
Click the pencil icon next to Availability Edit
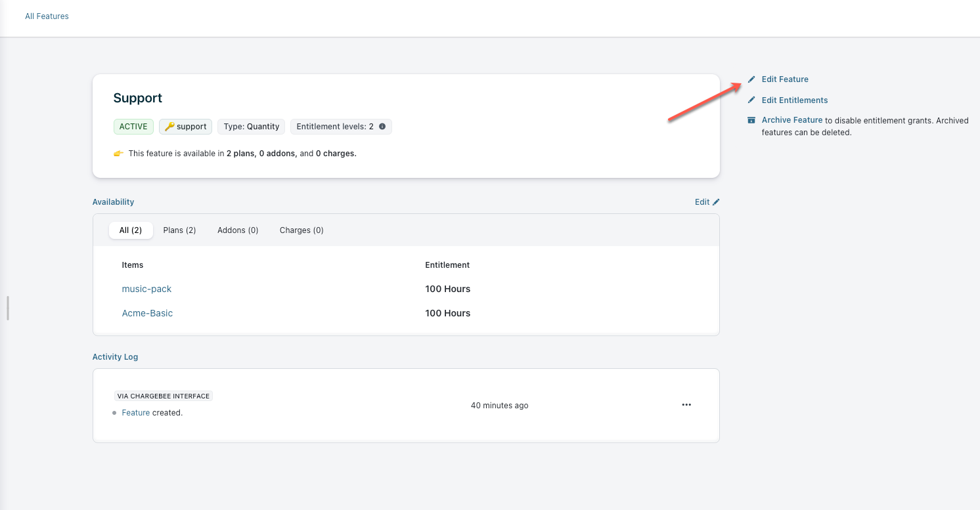716,202
